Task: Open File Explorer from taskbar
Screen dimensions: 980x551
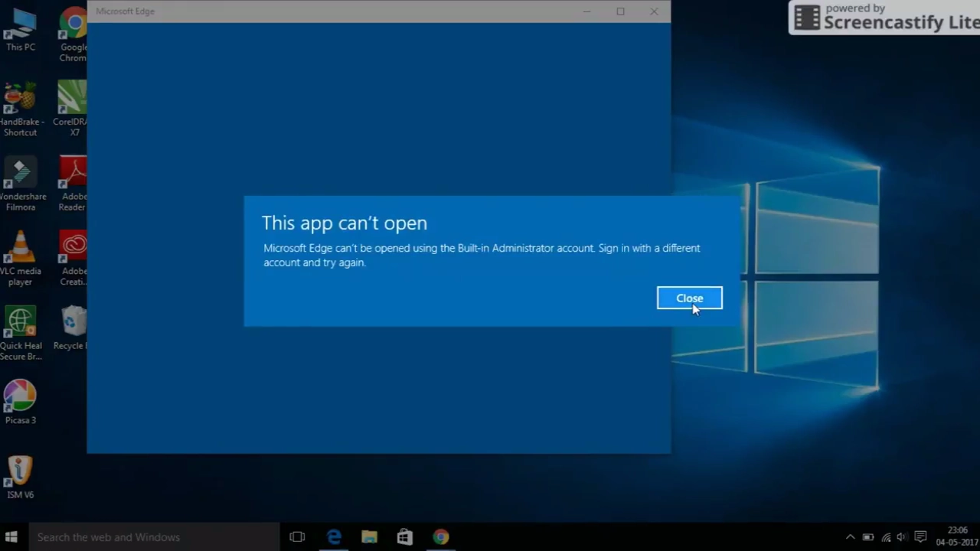Action: click(x=369, y=536)
